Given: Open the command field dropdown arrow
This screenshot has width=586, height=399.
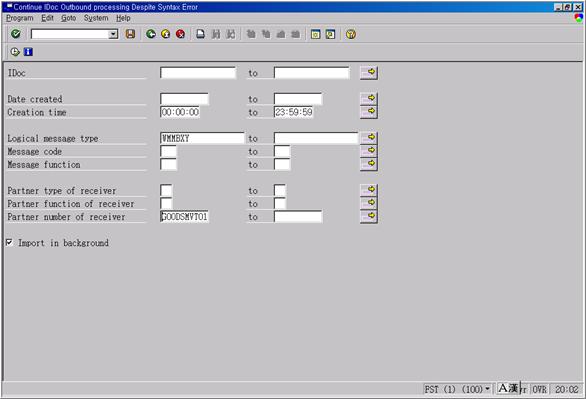Looking at the screenshot, I should click(113, 34).
